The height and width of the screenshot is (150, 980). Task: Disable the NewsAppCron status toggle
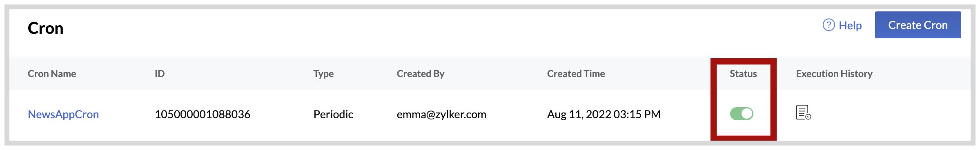(742, 114)
